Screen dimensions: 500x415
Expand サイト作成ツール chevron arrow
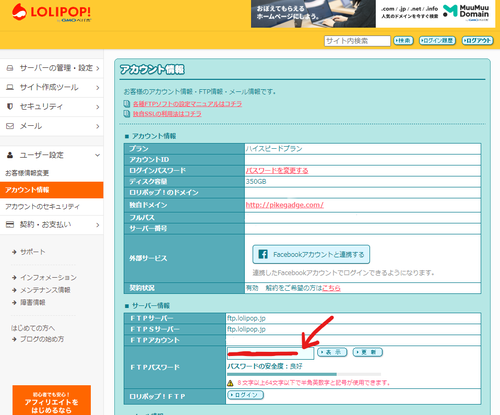(98, 88)
